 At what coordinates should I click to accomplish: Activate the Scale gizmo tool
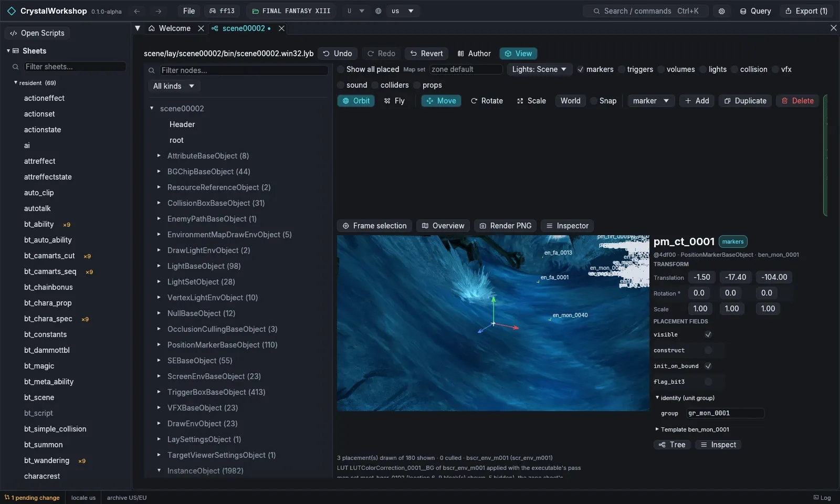coord(531,101)
